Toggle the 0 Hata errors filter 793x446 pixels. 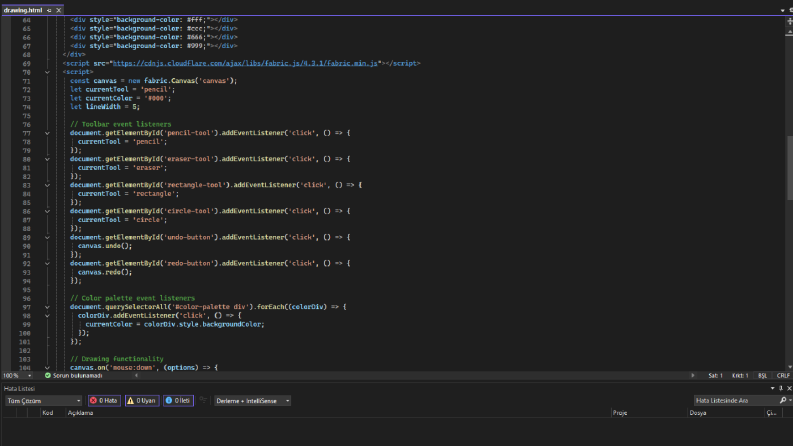[x=104, y=400]
